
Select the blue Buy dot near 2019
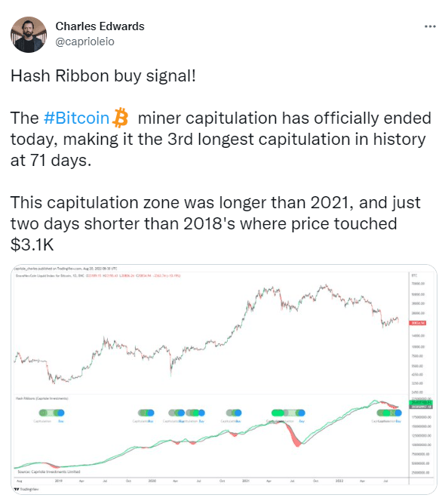(x=60, y=413)
